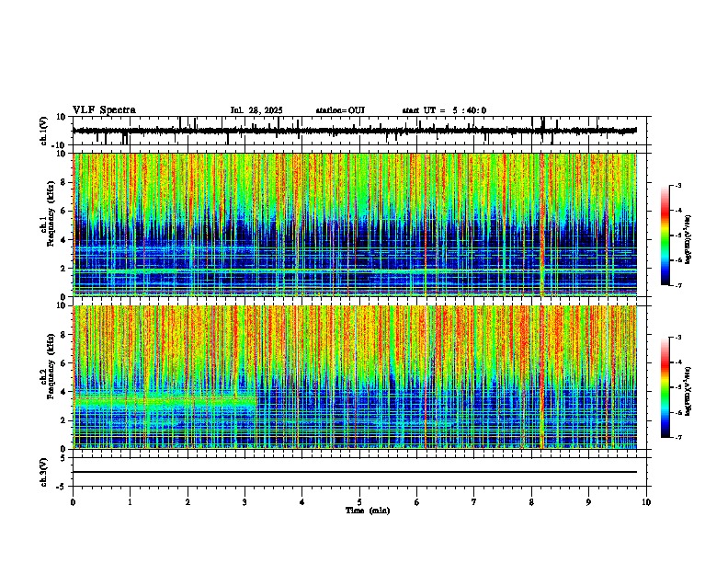The height and width of the screenshot is (563, 728).
Task: Click the "VLF Spectra" title text
Action: [104, 110]
